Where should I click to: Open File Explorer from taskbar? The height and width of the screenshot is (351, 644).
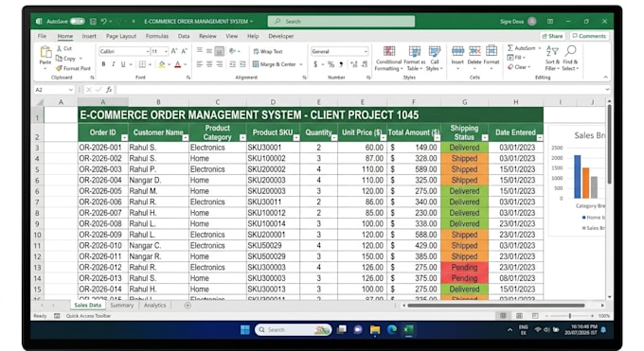[375, 329]
